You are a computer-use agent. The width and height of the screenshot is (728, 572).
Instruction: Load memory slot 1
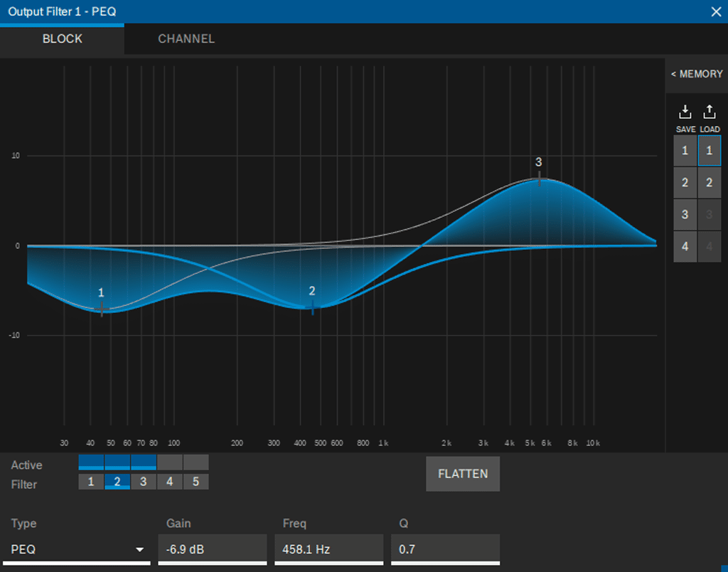click(710, 151)
